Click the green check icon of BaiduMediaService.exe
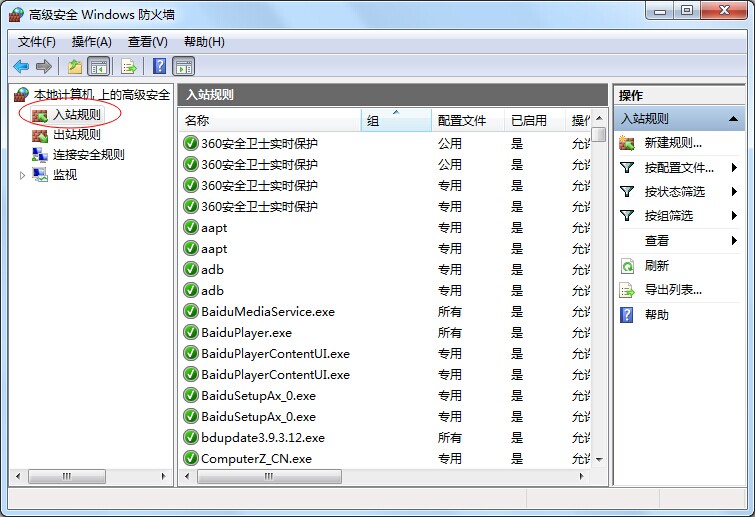 click(191, 311)
